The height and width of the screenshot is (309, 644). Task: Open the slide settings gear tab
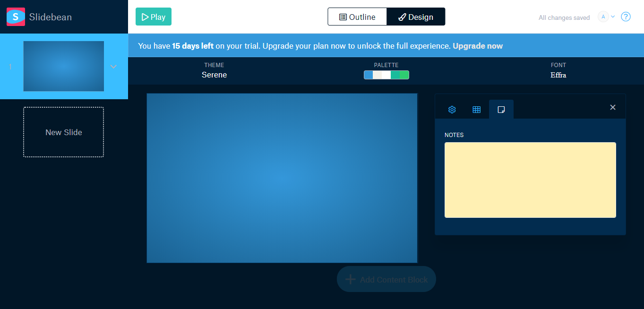coord(452,110)
